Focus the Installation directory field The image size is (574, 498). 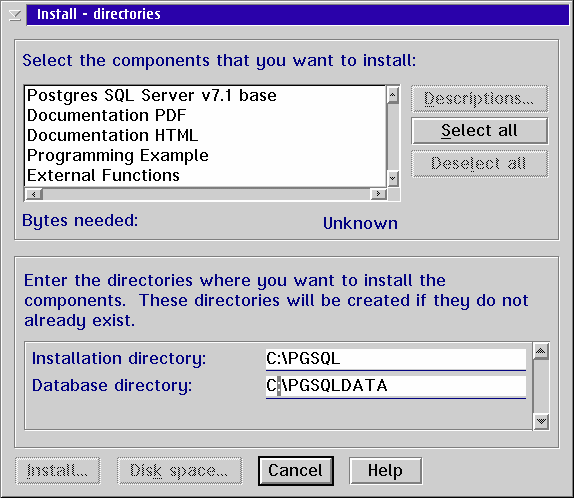click(x=396, y=358)
